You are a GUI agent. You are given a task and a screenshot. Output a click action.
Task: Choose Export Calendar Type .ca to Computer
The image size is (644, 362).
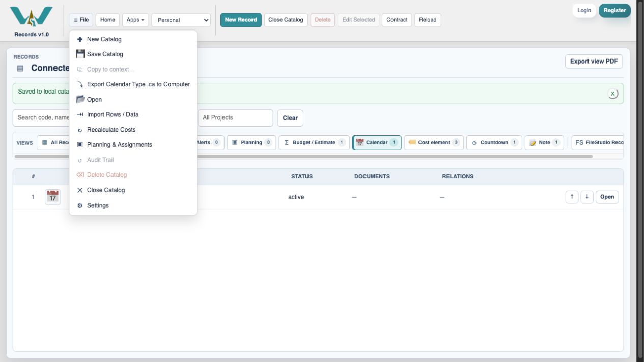pyautogui.click(x=133, y=84)
